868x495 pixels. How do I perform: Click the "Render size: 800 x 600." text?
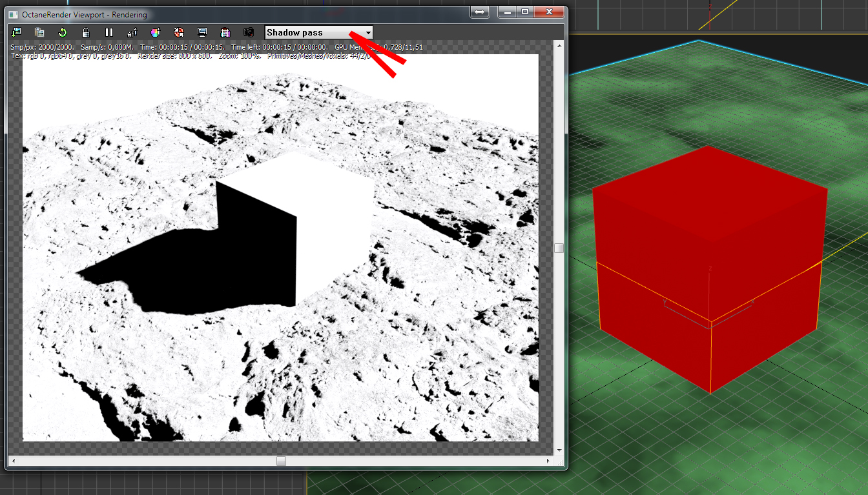[x=174, y=56]
